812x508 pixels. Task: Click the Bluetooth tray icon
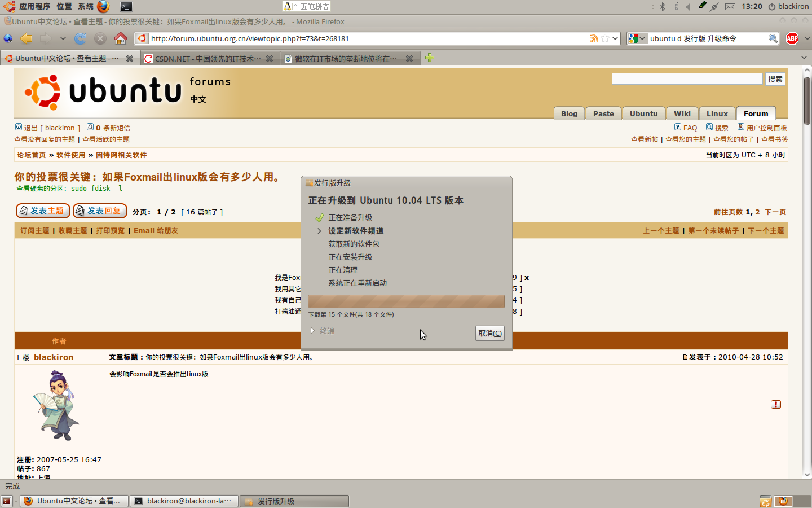pyautogui.click(x=663, y=7)
